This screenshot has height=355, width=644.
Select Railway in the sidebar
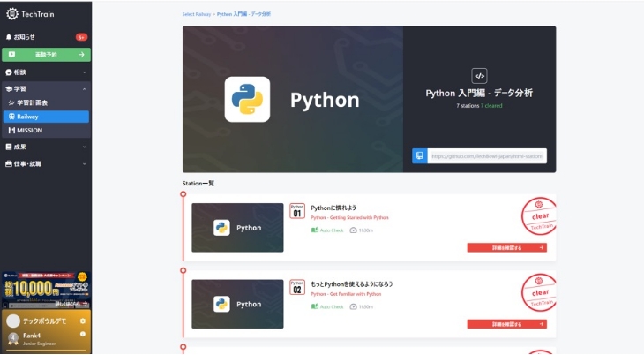pos(46,117)
